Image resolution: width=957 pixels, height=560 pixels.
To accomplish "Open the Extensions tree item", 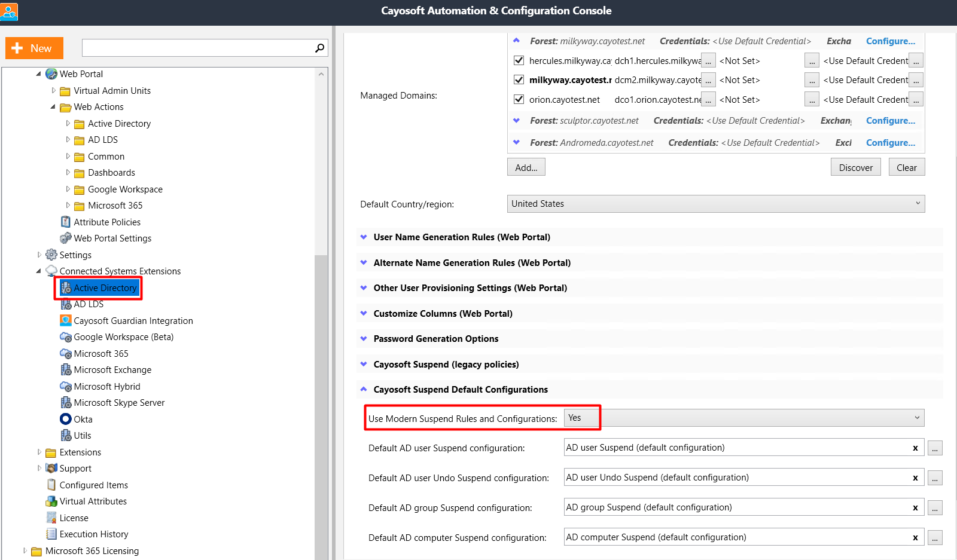I will pyautogui.click(x=80, y=452).
